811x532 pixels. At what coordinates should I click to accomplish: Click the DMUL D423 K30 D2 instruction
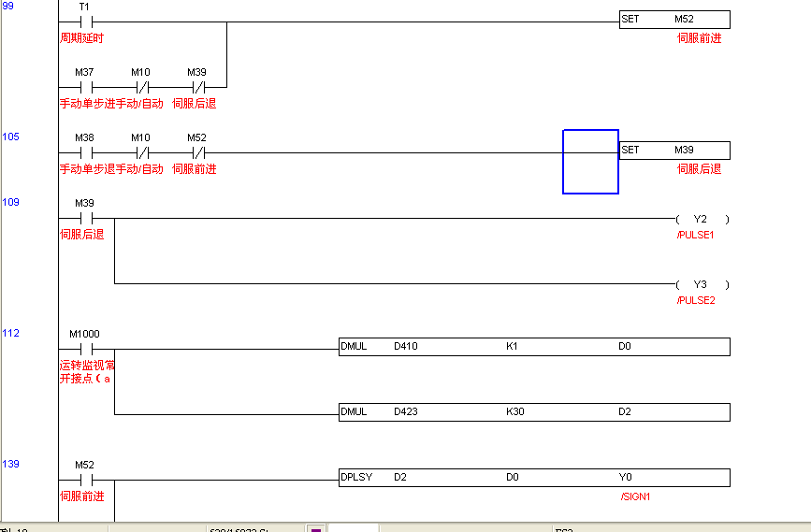(533, 412)
